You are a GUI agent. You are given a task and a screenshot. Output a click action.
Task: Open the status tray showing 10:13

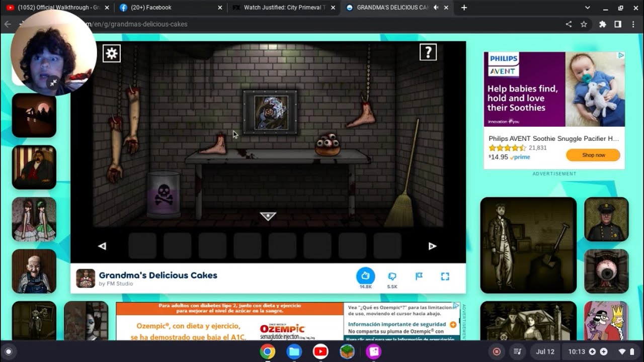click(600, 351)
